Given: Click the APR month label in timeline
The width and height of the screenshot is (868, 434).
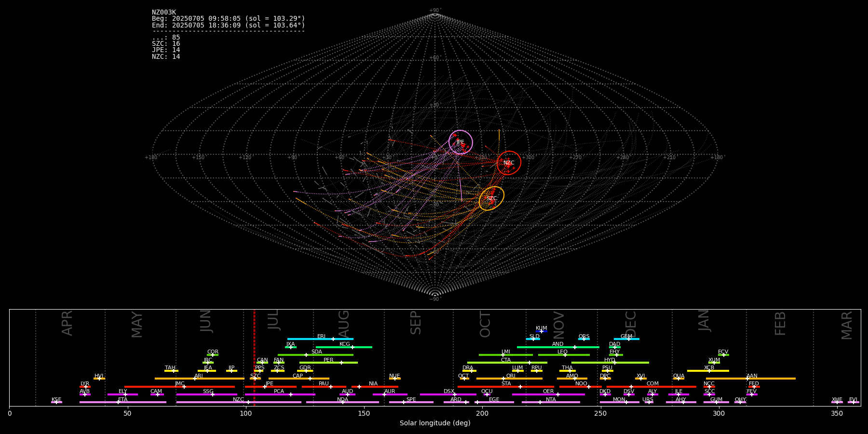Looking at the screenshot, I should pos(67,323).
